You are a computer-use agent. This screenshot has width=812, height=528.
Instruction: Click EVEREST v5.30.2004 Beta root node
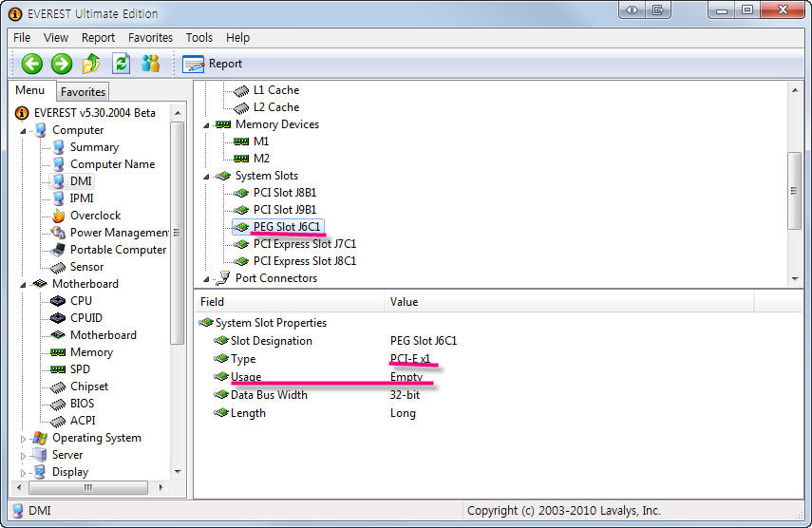pyautogui.click(x=94, y=113)
